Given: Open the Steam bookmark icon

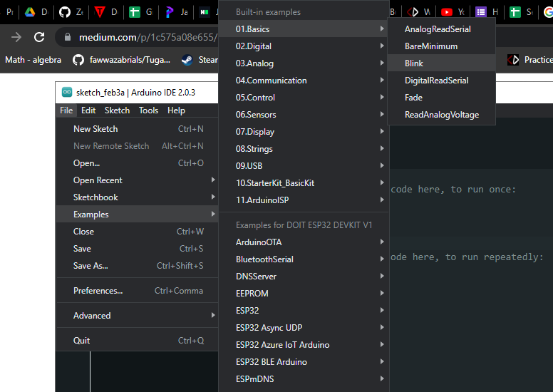Looking at the screenshot, I should [x=187, y=60].
